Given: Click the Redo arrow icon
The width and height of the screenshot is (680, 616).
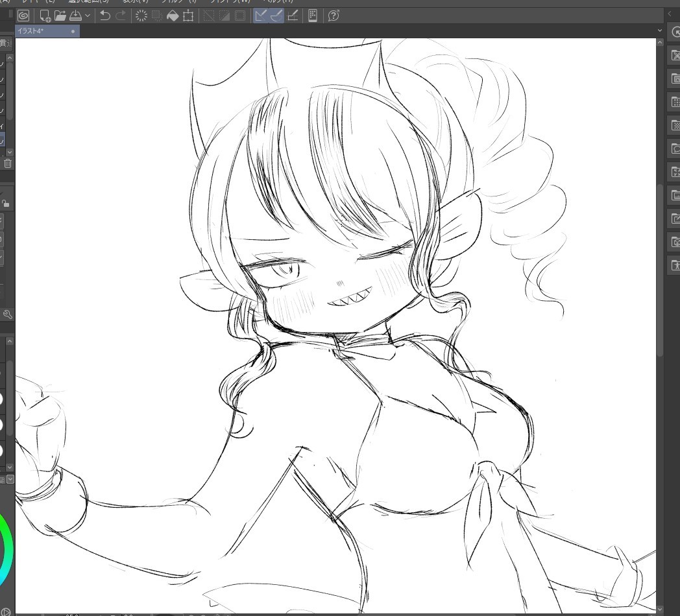Looking at the screenshot, I should [x=121, y=16].
